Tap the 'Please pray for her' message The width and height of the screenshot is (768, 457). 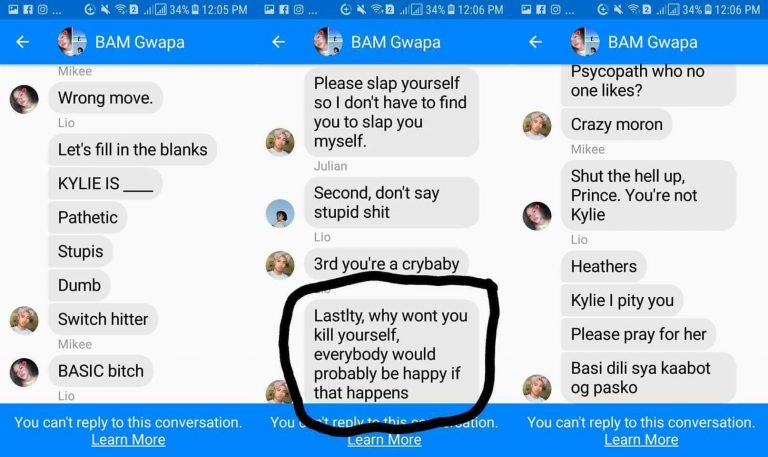638,334
